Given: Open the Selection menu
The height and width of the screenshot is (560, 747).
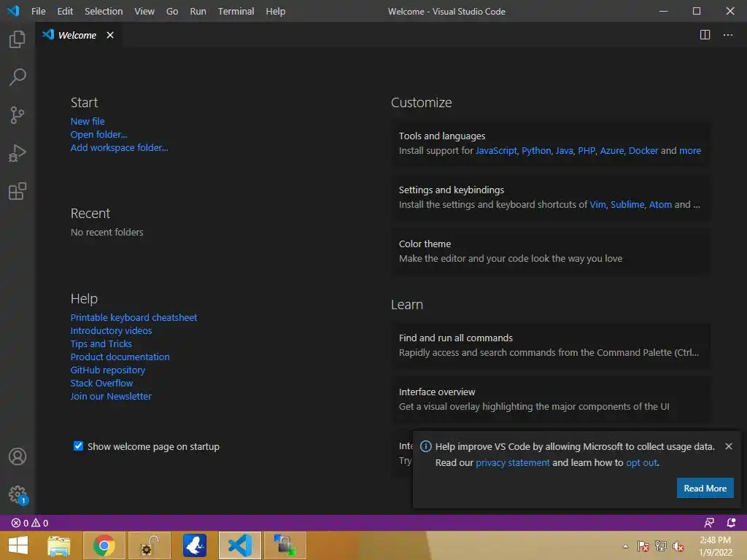Looking at the screenshot, I should (x=104, y=11).
